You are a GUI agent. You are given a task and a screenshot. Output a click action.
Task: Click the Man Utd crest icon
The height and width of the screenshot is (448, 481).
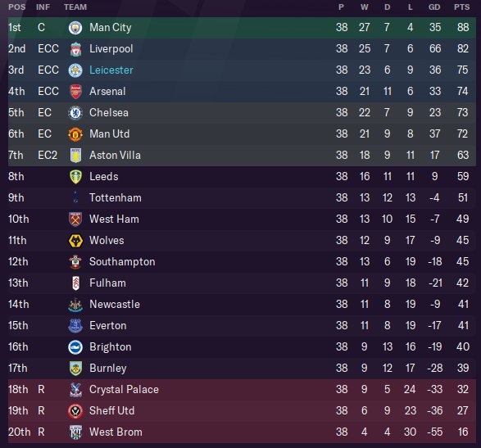[x=75, y=134]
